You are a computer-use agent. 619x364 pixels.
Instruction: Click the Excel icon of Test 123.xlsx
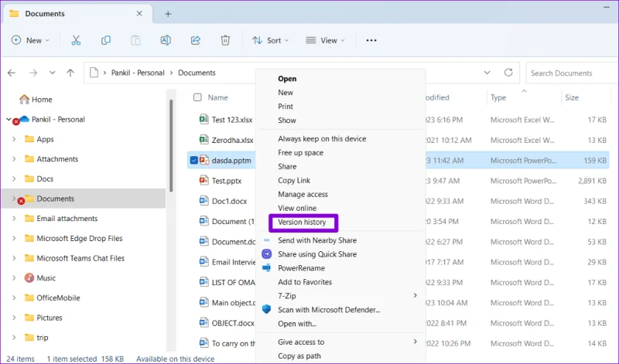[x=203, y=119]
